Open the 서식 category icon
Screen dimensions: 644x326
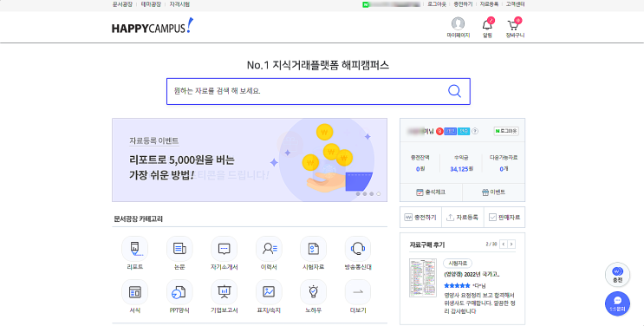134,292
